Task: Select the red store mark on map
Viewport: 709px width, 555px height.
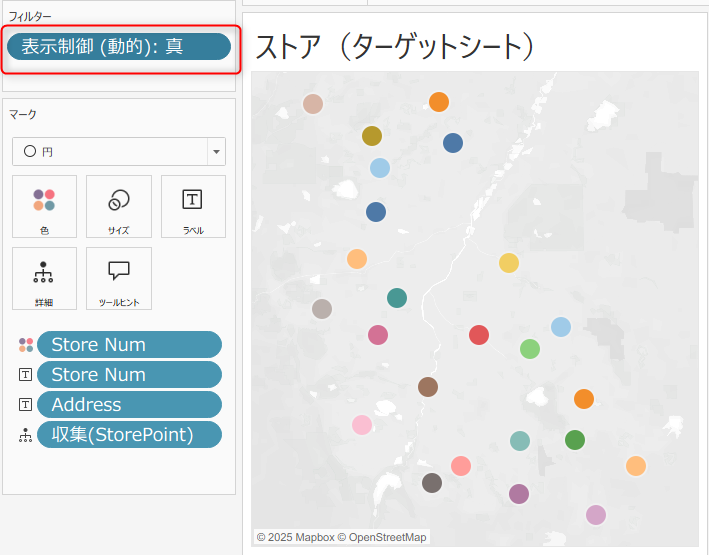Action: pyautogui.click(x=479, y=335)
